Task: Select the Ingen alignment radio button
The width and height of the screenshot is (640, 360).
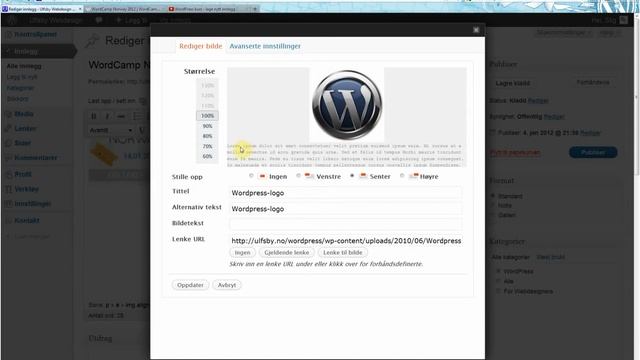Action: (x=251, y=176)
